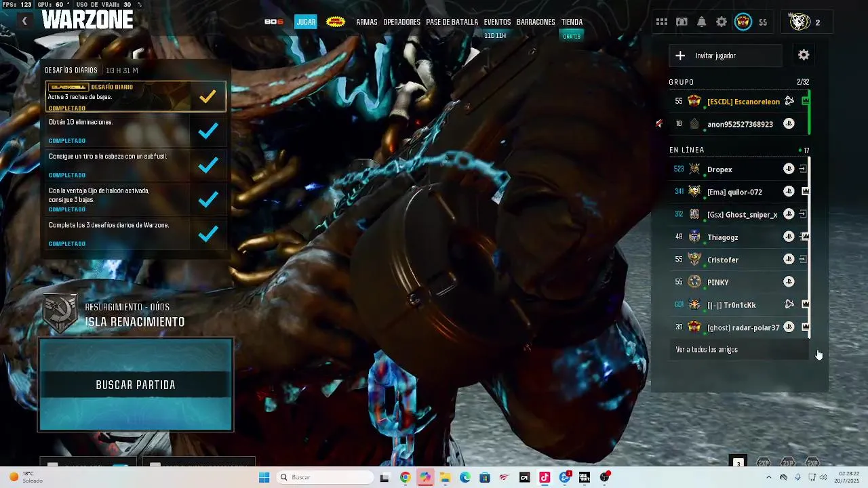
Task: Click the join icon on Dropex row
Action: [803, 169]
